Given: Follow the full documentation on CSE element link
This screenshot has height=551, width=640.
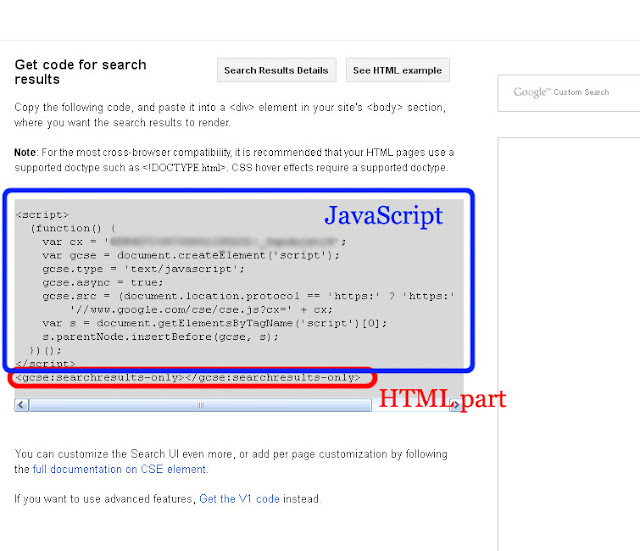Looking at the screenshot, I should 119,469.
